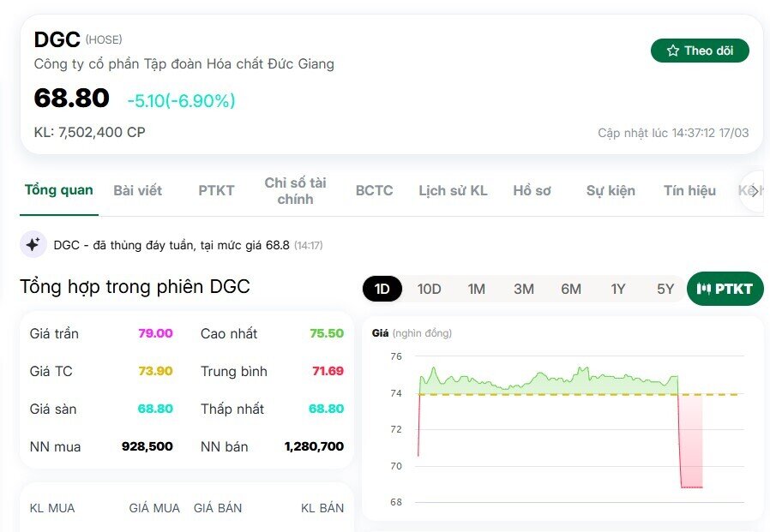Click the candlestick icon on the green PTKT button
770x532 pixels.
[x=705, y=289]
